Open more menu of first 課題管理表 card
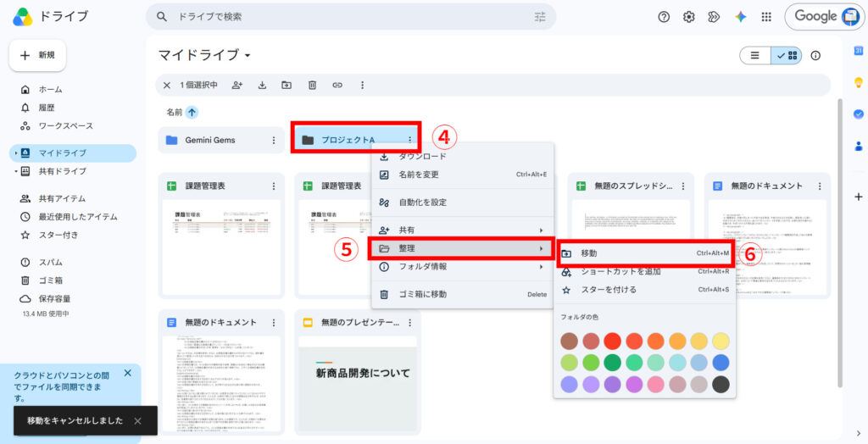Image resolution: width=868 pixels, height=444 pixels. pyautogui.click(x=274, y=186)
